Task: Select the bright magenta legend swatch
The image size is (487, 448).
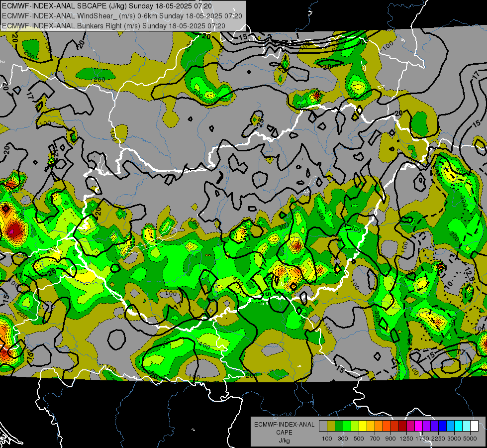Action: coord(419,426)
